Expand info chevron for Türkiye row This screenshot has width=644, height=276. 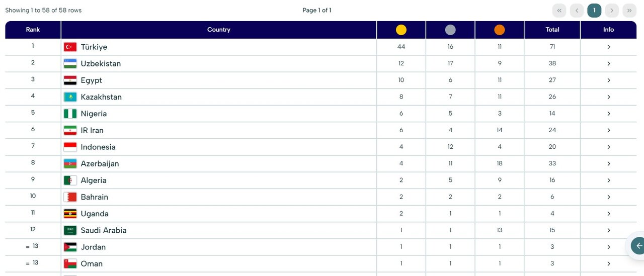608,47
